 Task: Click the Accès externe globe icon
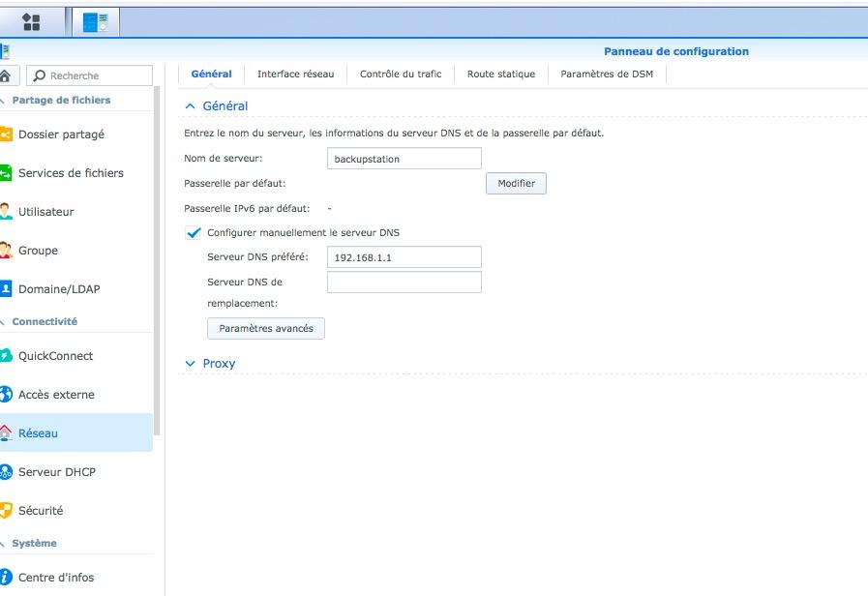(x=6, y=394)
